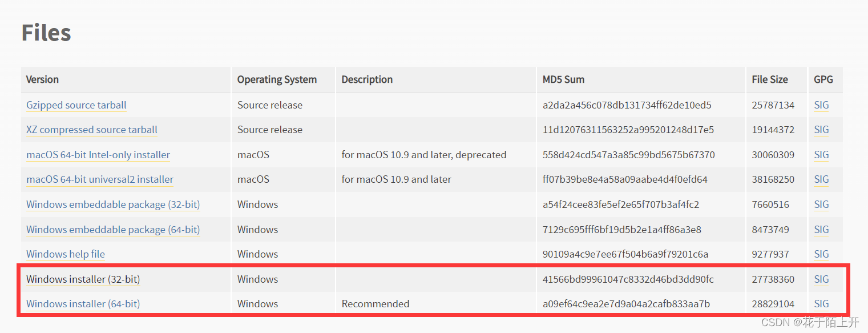
Task: Download the XZ compressed source tarball
Action: click(91, 130)
